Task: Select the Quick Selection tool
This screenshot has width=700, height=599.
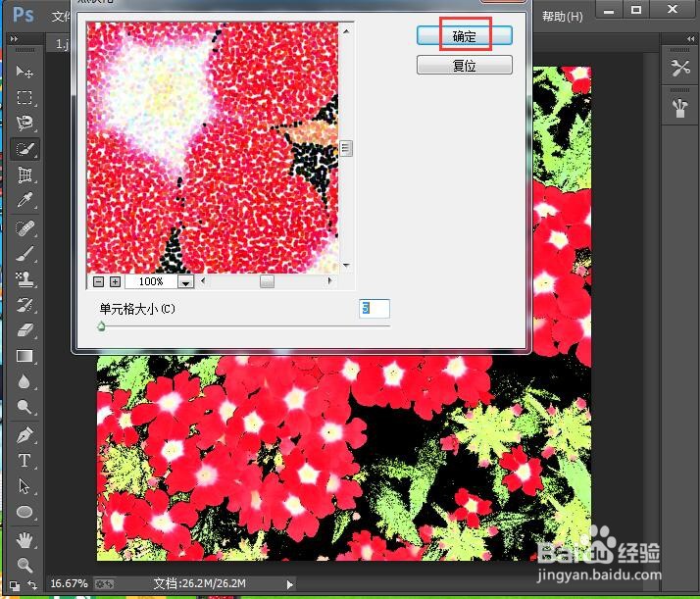Action: (x=25, y=149)
